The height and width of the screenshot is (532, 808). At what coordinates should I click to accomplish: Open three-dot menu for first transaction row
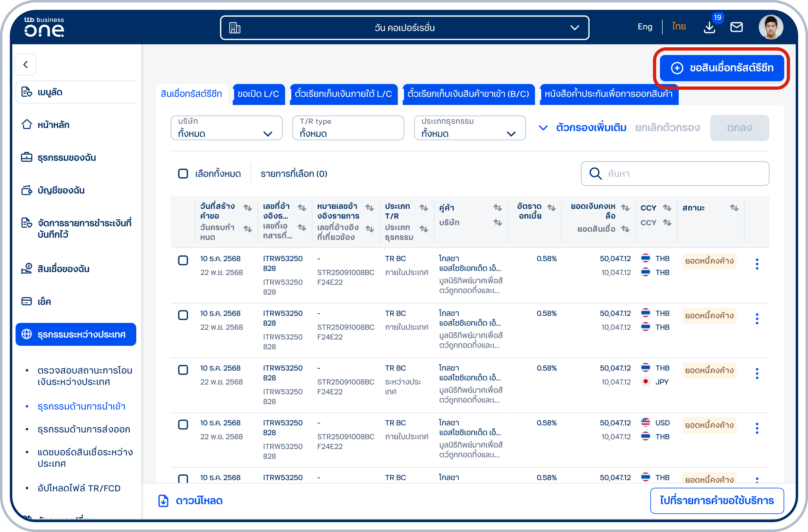[x=757, y=264]
